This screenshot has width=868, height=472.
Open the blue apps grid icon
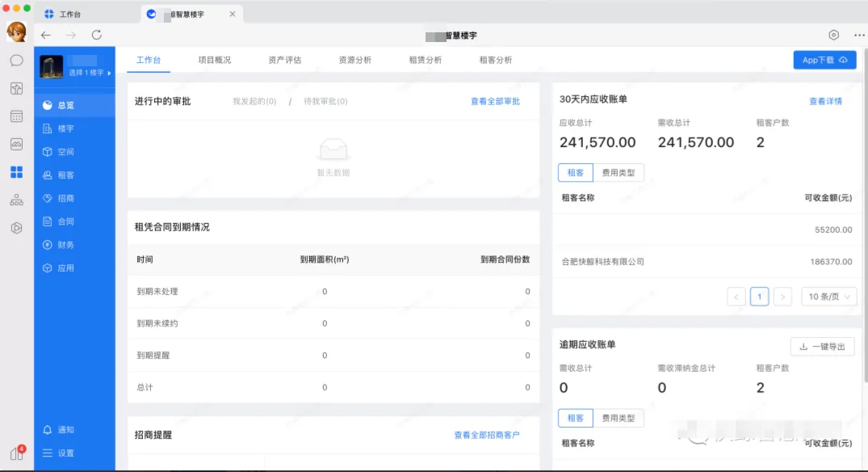17,172
